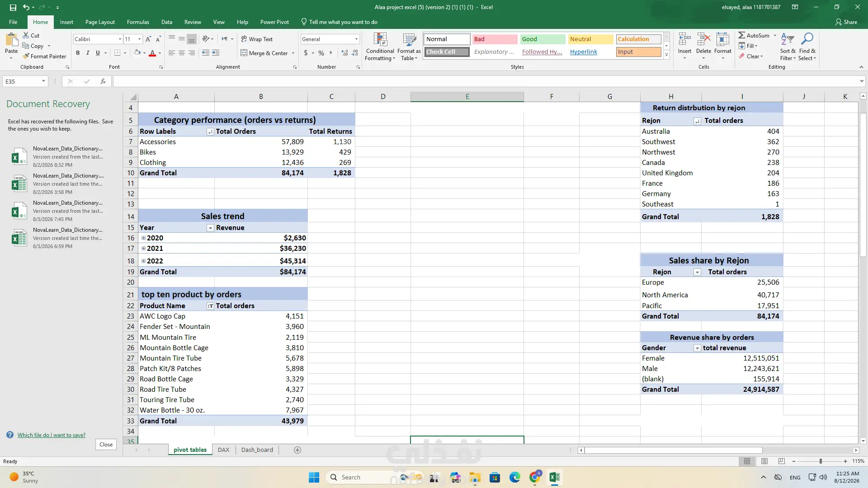868x488 pixels.
Task: Switch to Page Break Preview icon
Action: [782, 461]
